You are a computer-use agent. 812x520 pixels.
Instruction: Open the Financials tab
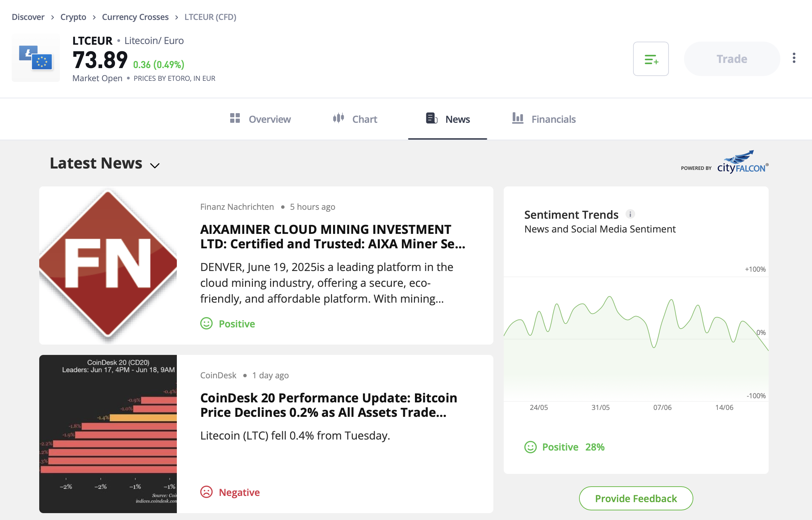(544, 119)
